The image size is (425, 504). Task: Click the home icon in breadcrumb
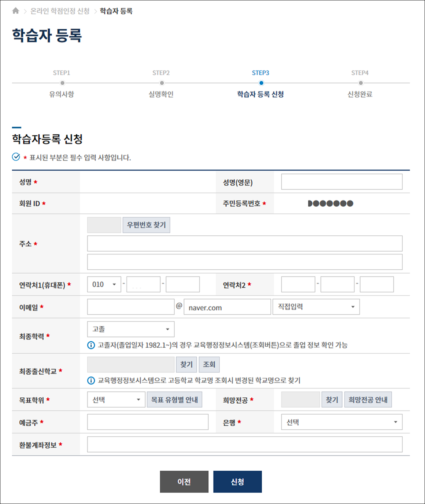click(x=16, y=11)
